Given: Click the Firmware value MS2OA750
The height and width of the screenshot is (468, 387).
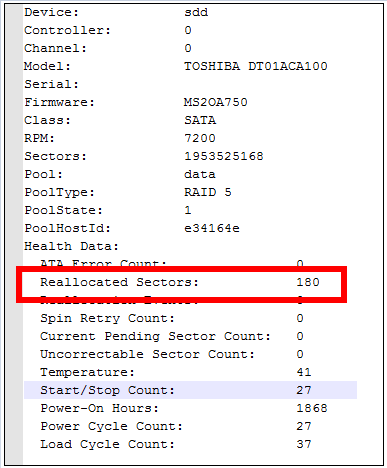Looking at the screenshot, I should (216, 102).
